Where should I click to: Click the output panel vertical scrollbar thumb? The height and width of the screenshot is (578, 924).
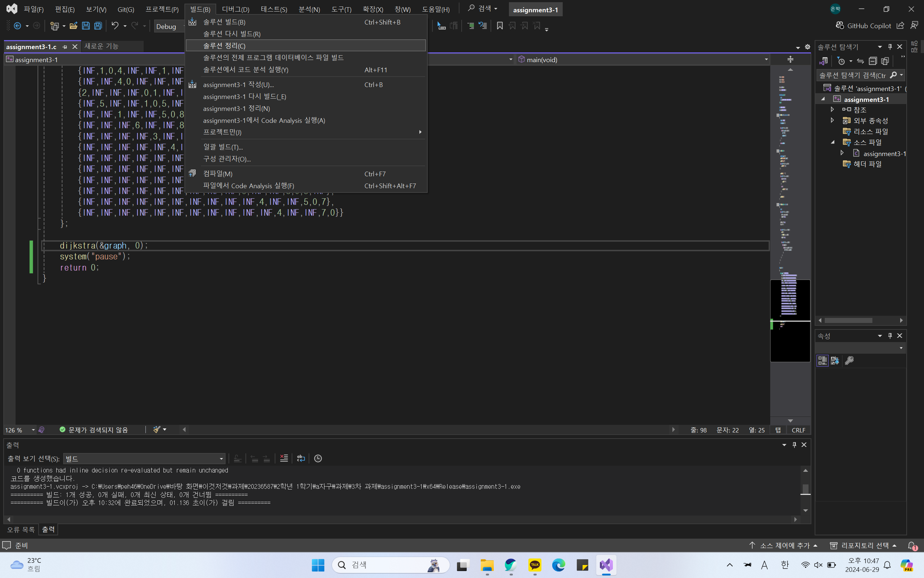[x=805, y=489]
